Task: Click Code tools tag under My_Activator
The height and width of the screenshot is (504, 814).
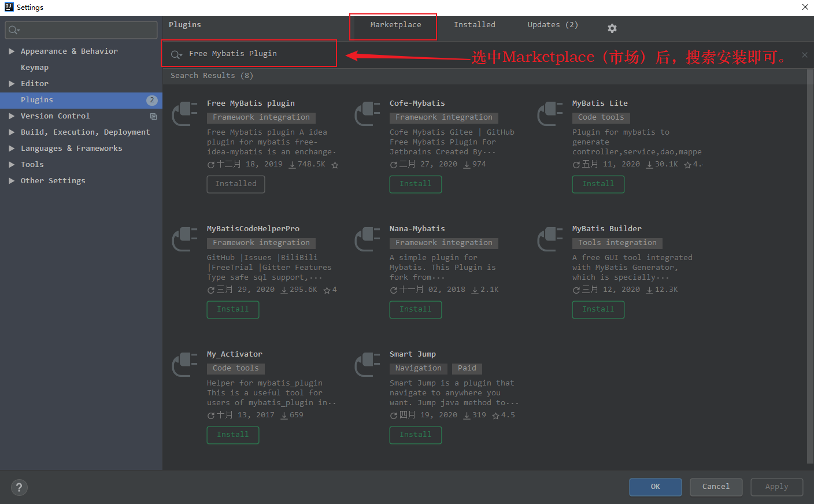Action: pyautogui.click(x=236, y=369)
